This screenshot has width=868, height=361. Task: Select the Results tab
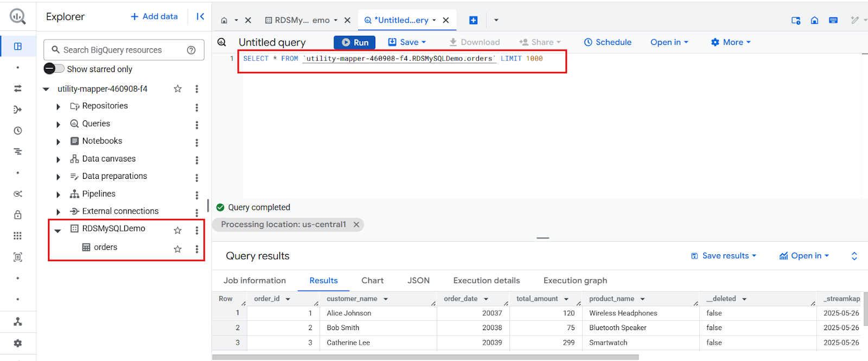point(323,280)
